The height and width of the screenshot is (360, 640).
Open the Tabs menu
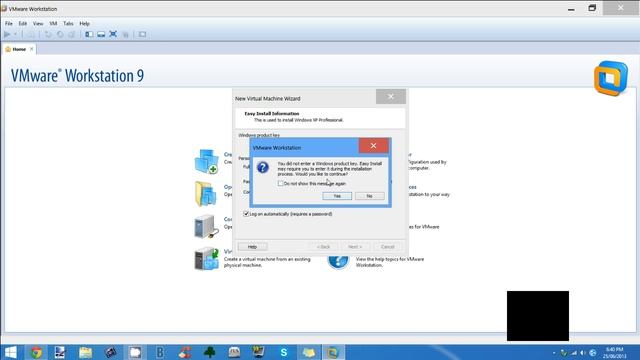point(68,24)
